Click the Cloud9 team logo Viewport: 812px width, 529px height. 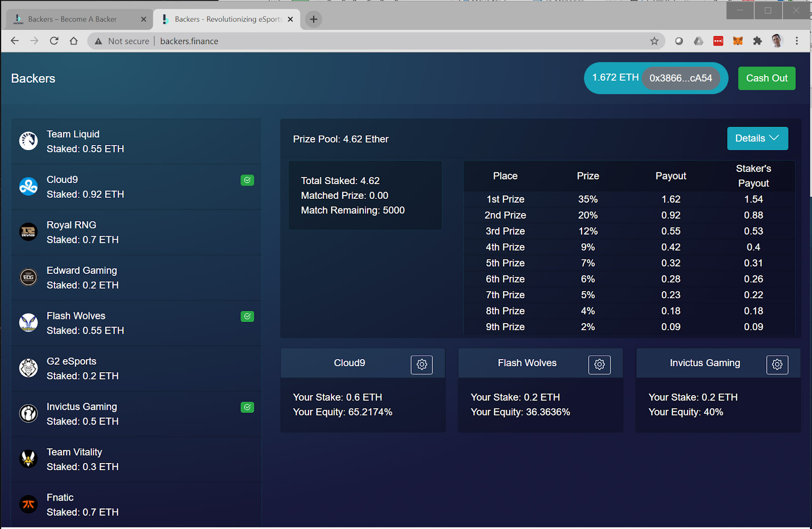(x=28, y=186)
